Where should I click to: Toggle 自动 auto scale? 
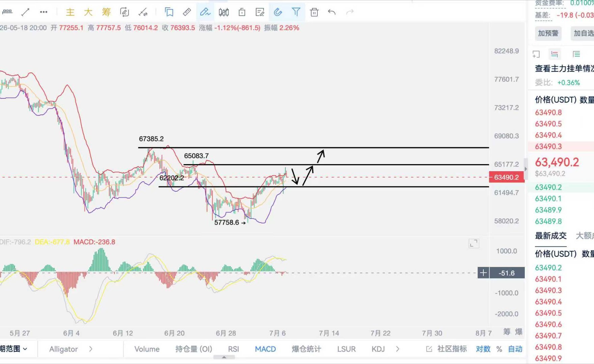pos(515,349)
